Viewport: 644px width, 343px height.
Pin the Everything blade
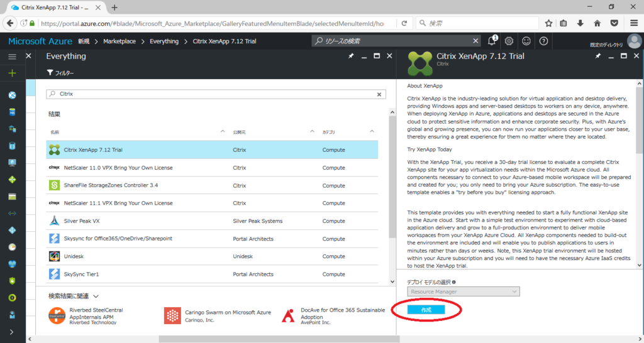tap(351, 56)
